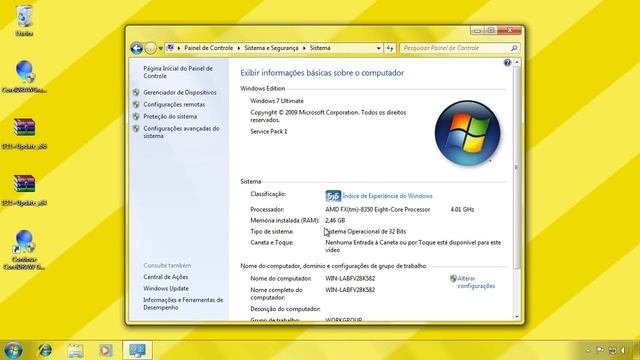Screen dimensions: 640x360
Task: Show hidden tray icons arrow
Action: [588, 350]
